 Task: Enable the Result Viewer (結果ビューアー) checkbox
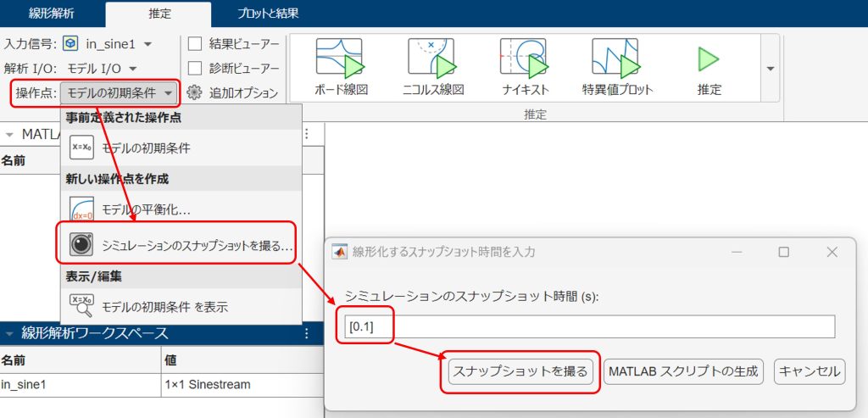coord(195,44)
